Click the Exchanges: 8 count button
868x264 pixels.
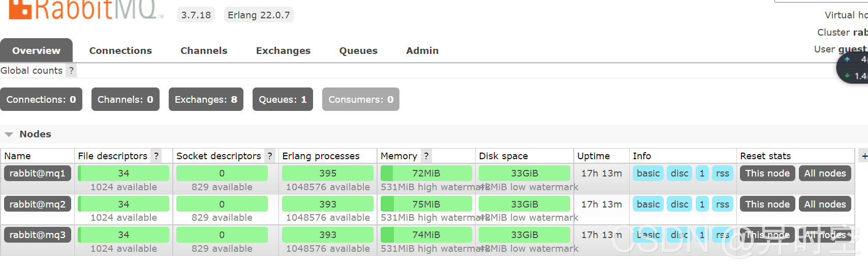pyautogui.click(x=206, y=99)
